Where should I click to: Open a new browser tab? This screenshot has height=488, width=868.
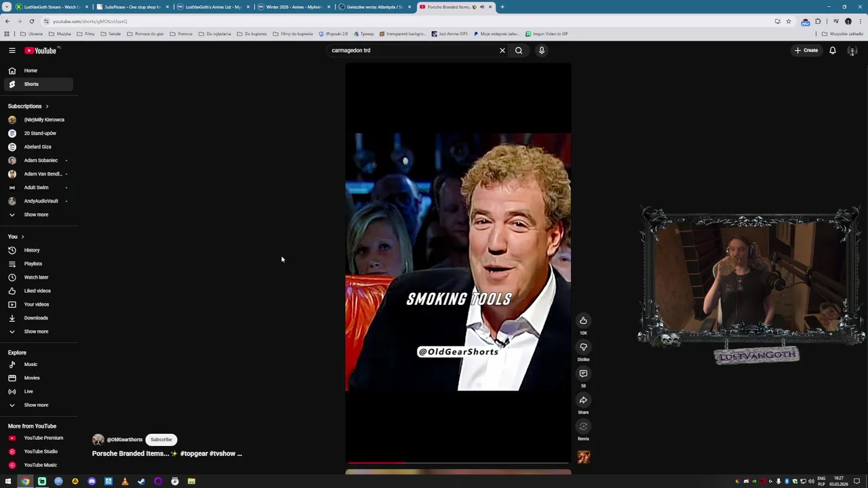[x=502, y=7]
